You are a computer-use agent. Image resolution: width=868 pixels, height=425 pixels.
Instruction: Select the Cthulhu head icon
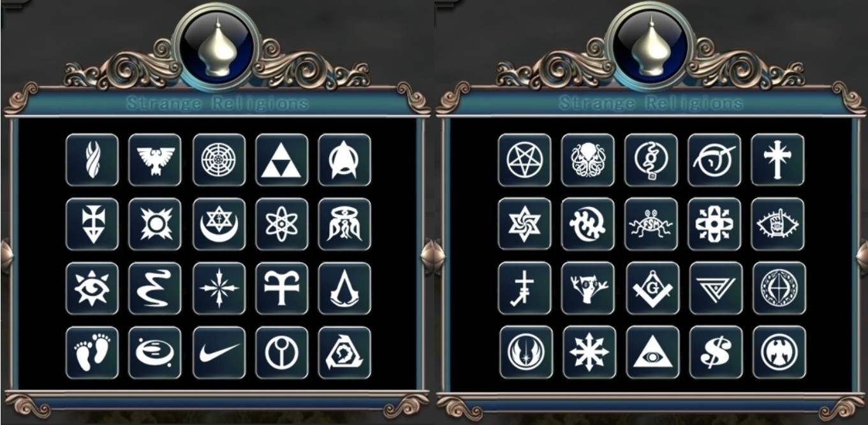[x=587, y=160]
